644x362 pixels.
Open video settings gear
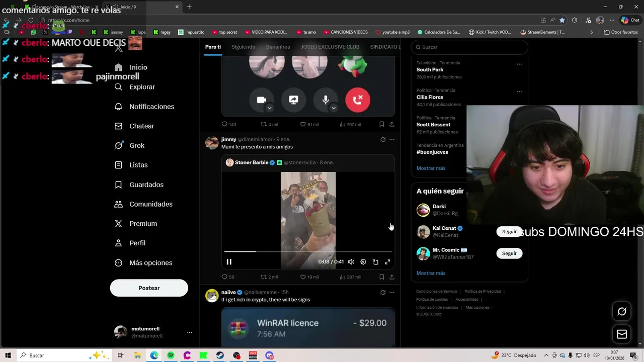[x=363, y=262]
